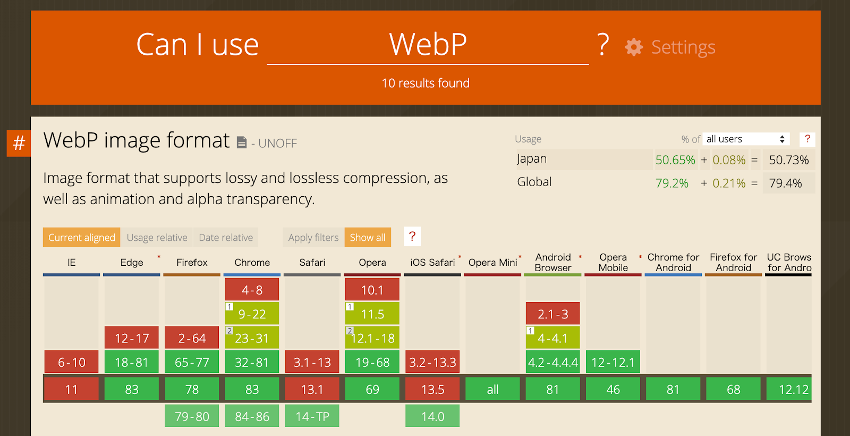
Task: Click the IE browser column header
Action: 72,263
